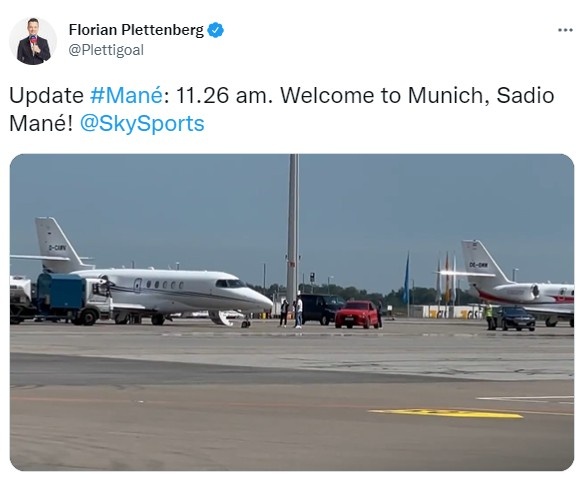Open the #Mané hashtag link
Screen dimensions: 582x478
tap(126, 95)
